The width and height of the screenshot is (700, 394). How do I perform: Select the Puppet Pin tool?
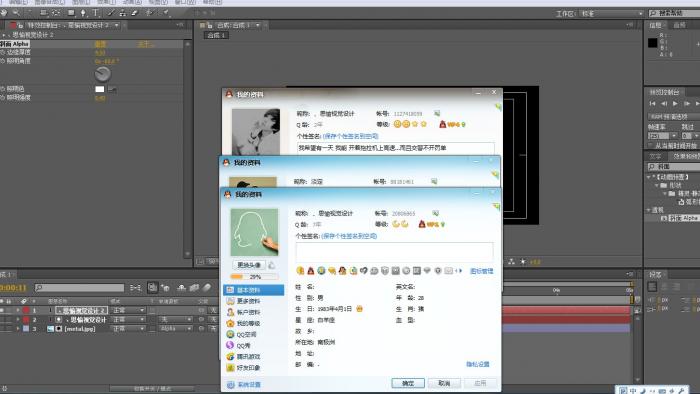(x=166, y=13)
